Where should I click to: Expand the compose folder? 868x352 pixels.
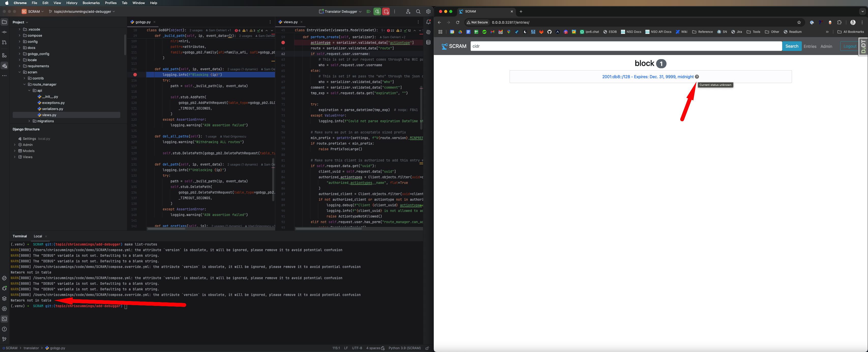(20, 35)
